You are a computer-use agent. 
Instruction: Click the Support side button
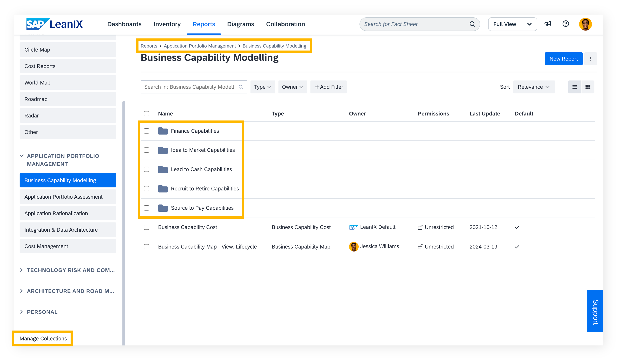tap(595, 311)
